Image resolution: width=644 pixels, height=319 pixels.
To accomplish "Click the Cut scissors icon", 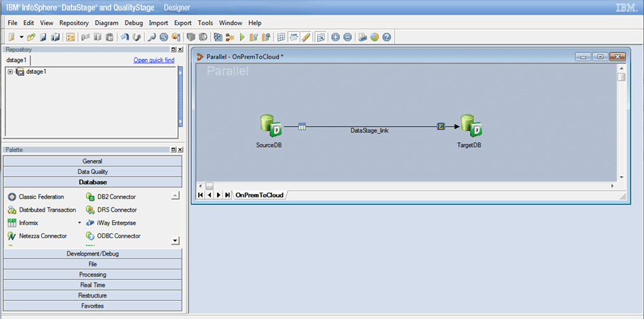I will point(86,38).
